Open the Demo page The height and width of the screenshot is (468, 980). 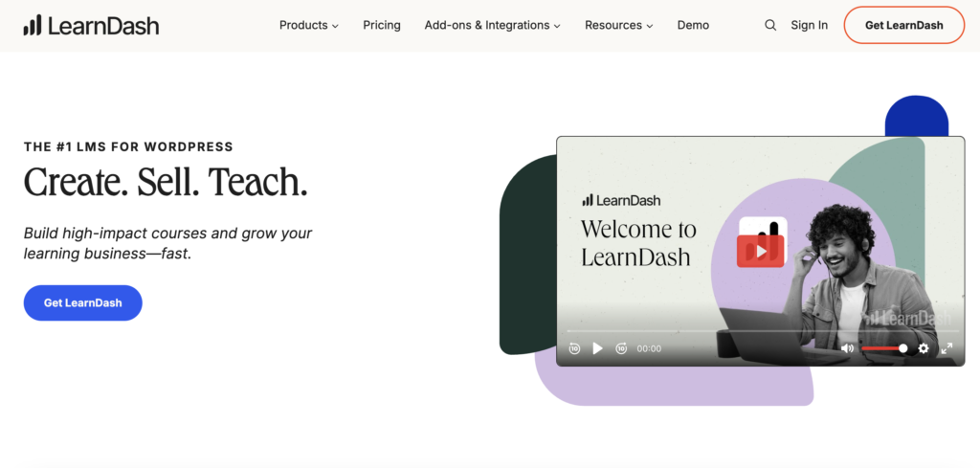693,25
